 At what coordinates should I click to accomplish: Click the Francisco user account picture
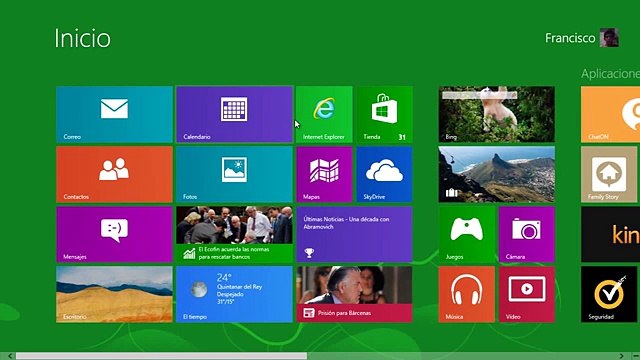(609, 38)
